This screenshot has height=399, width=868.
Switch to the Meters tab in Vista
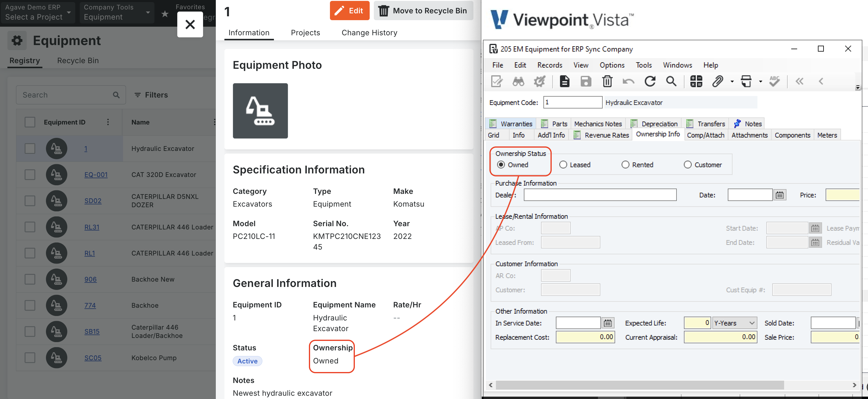(x=827, y=135)
